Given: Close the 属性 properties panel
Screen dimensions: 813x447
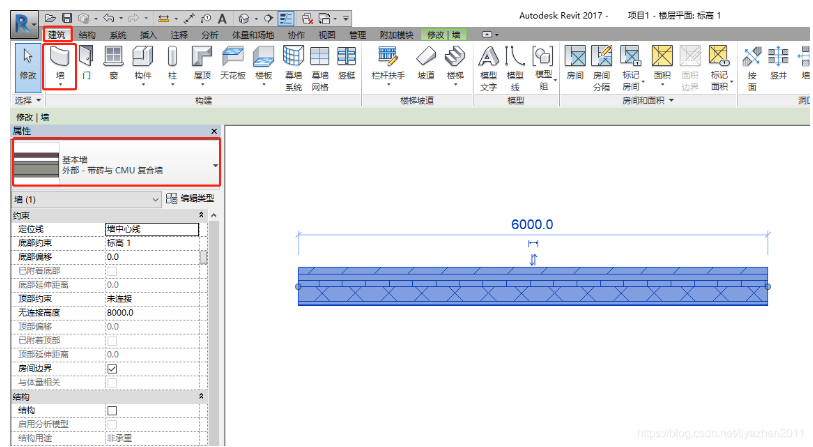Looking at the screenshot, I should (x=214, y=132).
